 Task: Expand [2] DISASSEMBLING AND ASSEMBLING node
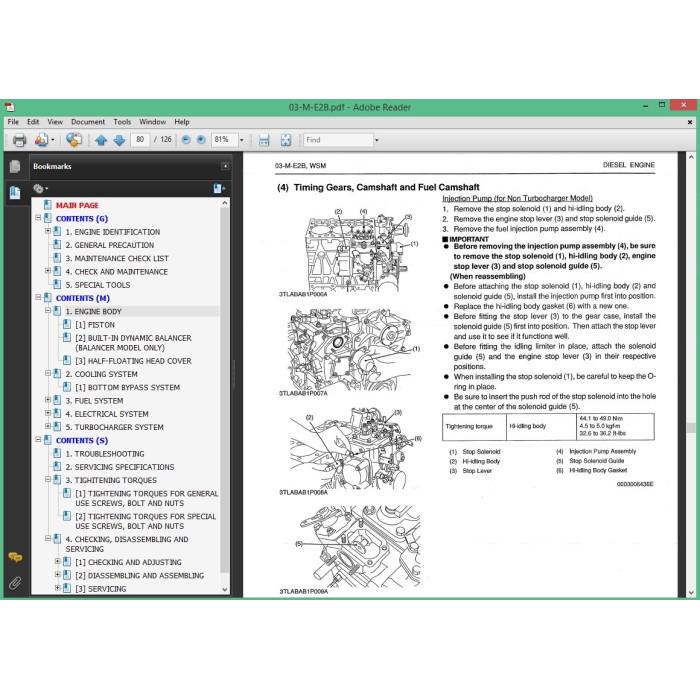click(58, 575)
